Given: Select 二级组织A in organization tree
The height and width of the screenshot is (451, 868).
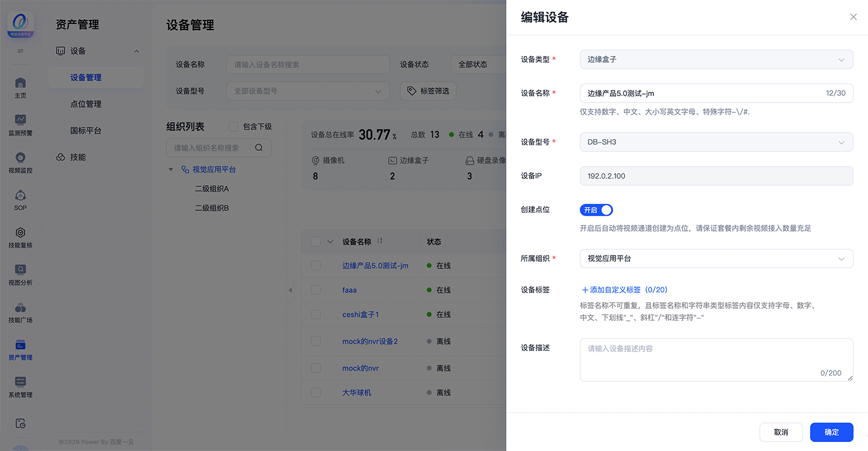Looking at the screenshot, I should click(212, 189).
